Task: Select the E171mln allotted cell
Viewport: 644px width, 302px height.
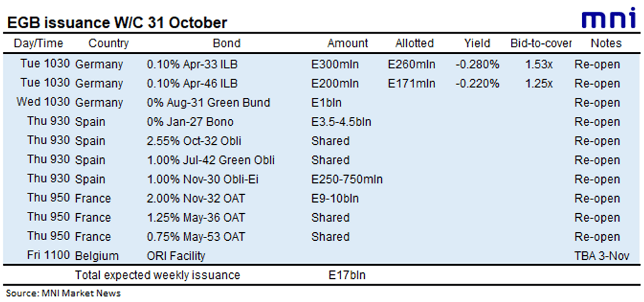Action: point(411,84)
